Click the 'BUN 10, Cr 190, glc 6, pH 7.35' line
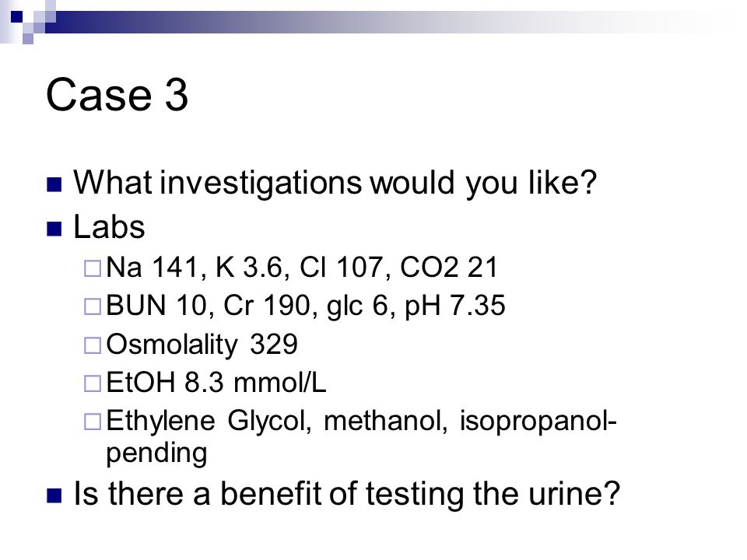 tap(305, 305)
